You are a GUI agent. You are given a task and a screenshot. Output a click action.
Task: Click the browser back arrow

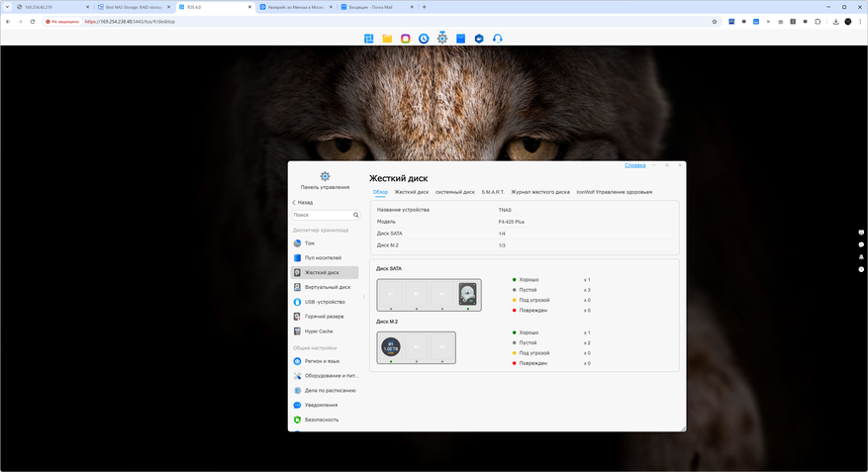pos(8,22)
